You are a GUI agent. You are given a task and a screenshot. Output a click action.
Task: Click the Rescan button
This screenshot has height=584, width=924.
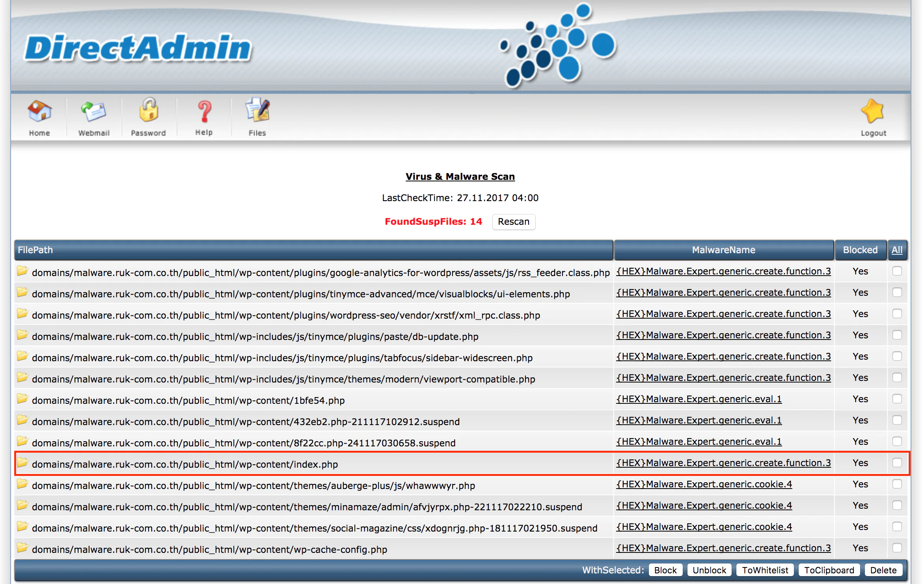pos(514,222)
